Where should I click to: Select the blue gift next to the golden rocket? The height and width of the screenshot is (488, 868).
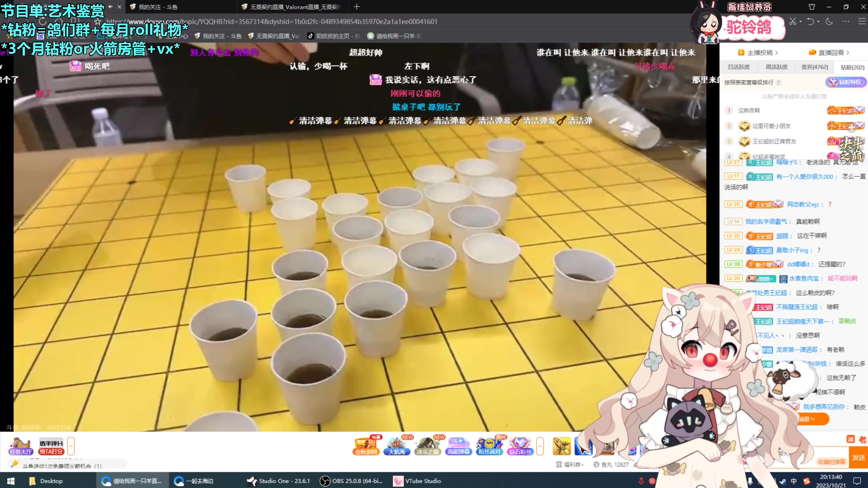pos(583,446)
